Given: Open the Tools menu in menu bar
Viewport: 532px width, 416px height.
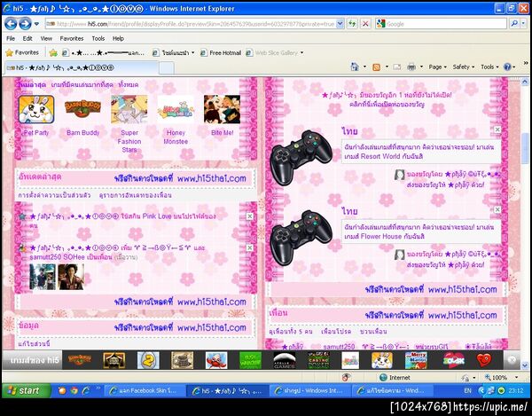Looking at the screenshot, I should point(98,38).
